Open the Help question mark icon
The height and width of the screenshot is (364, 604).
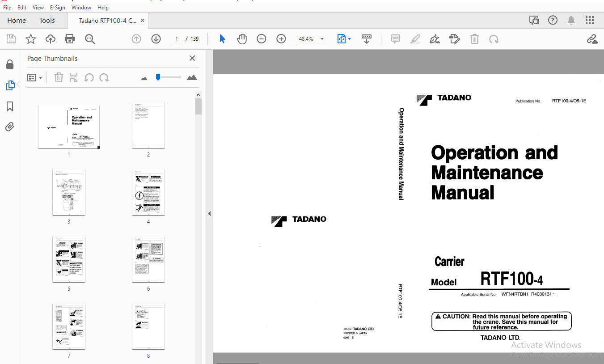coord(553,20)
